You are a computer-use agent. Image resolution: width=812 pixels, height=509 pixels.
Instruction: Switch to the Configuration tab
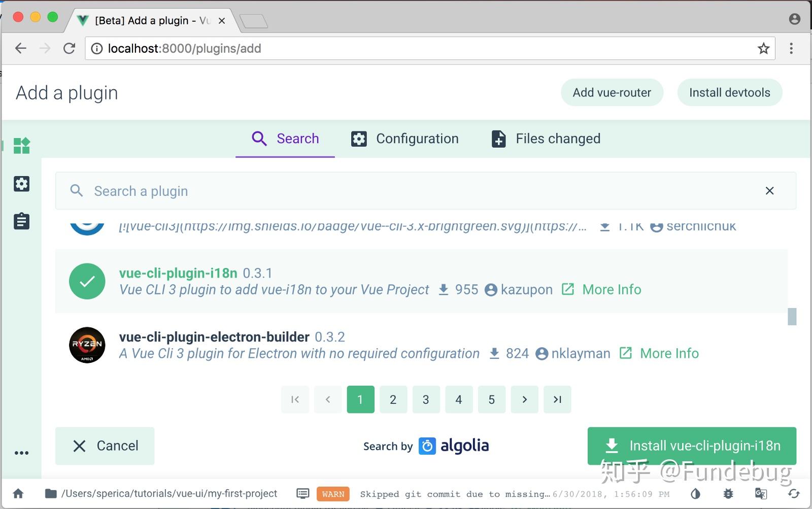(404, 139)
